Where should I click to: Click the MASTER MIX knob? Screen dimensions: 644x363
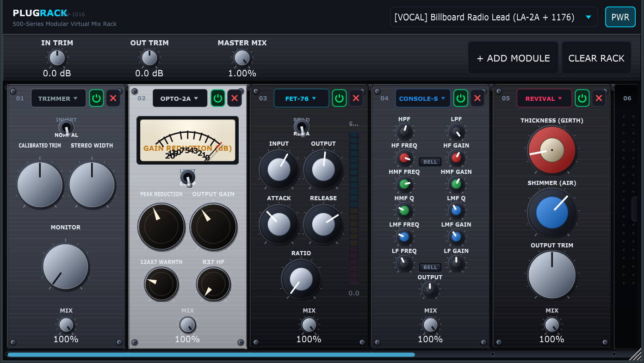[x=242, y=58]
